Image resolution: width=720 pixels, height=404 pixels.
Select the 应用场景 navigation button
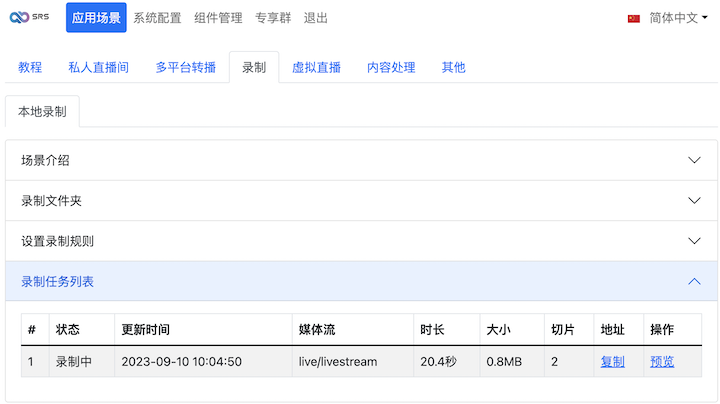[x=96, y=18]
